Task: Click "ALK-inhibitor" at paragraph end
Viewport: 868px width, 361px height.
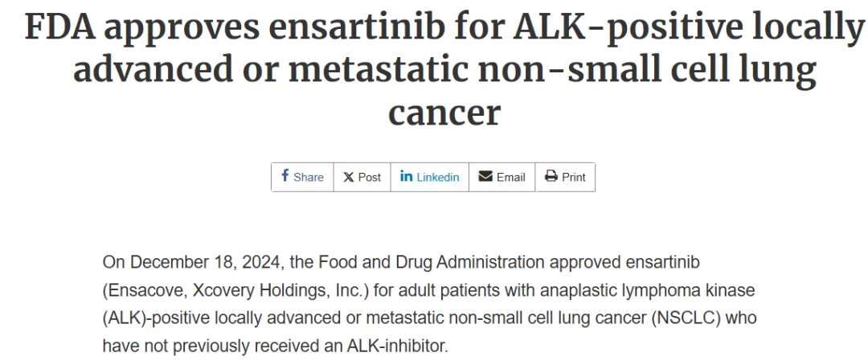Action: point(405,346)
